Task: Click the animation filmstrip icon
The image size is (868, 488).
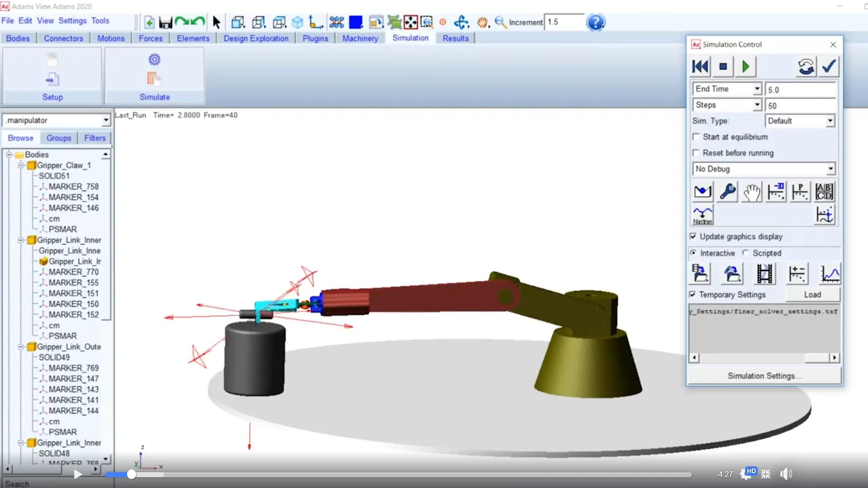Action: pos(764,274)
